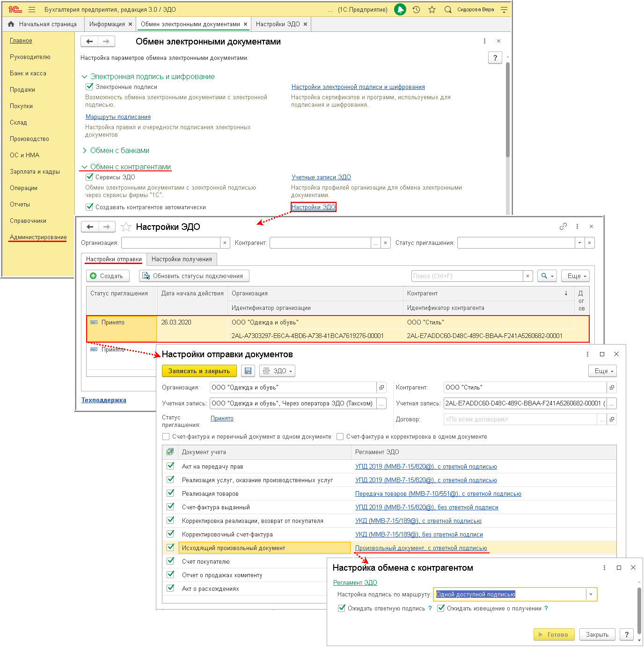Click the global search magnifier icon
644x647 pixels.
[448, 9]
